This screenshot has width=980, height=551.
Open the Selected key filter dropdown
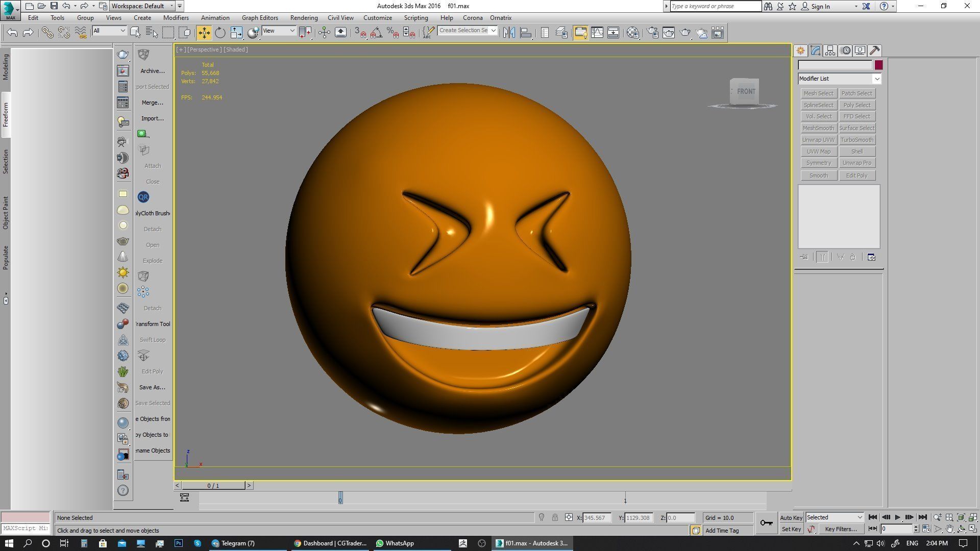coord(835,517)
